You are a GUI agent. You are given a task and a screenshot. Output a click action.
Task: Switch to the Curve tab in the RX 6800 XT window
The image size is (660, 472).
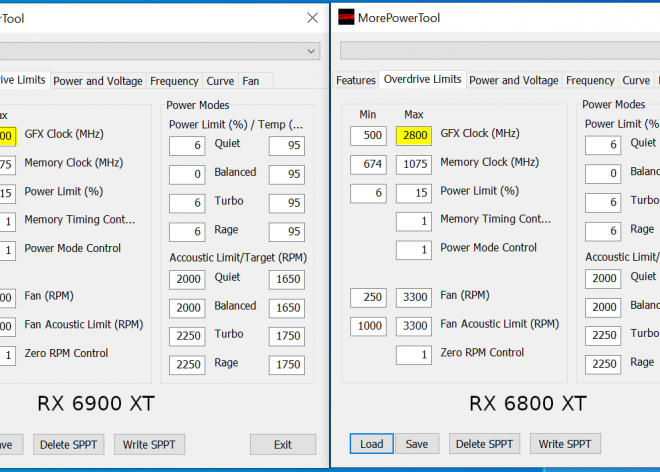click(x=636, y=80)
